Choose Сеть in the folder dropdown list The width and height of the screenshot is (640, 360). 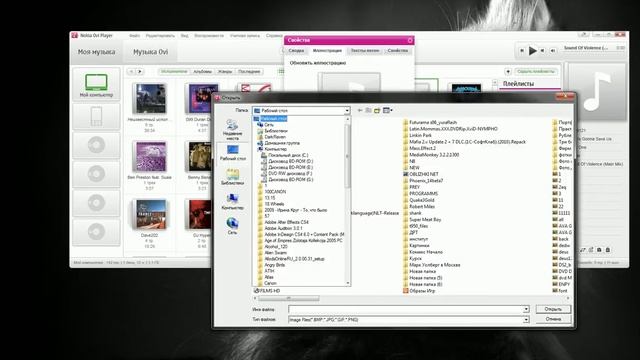point(265,125)
